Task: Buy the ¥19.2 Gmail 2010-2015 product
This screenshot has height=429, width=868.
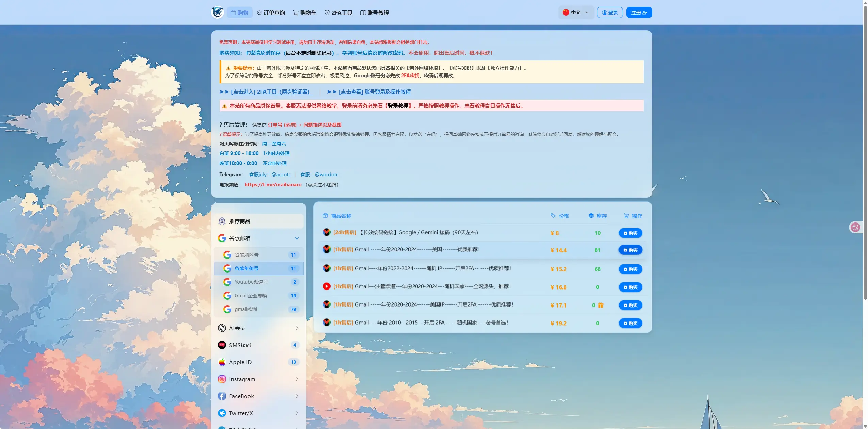Action: pos(630,323)
